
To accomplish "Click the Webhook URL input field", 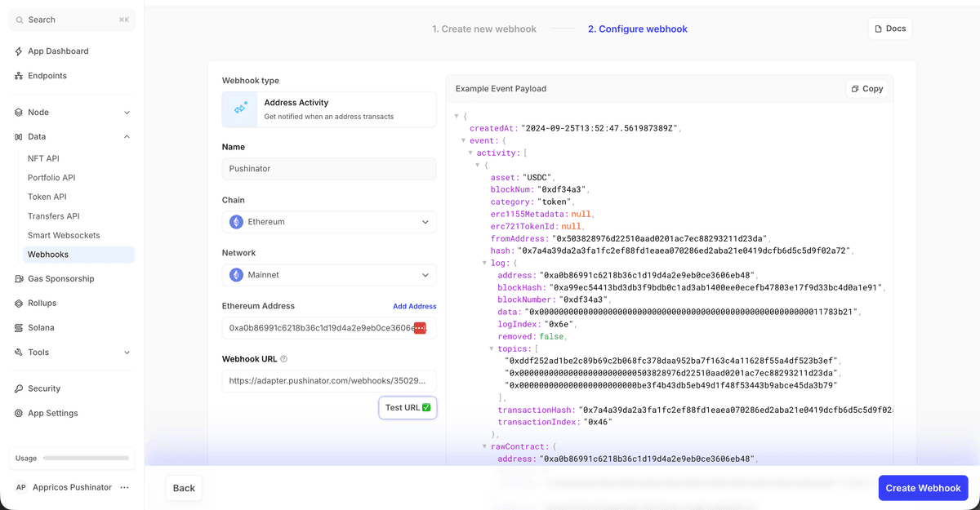I will [x=329, y=380].
